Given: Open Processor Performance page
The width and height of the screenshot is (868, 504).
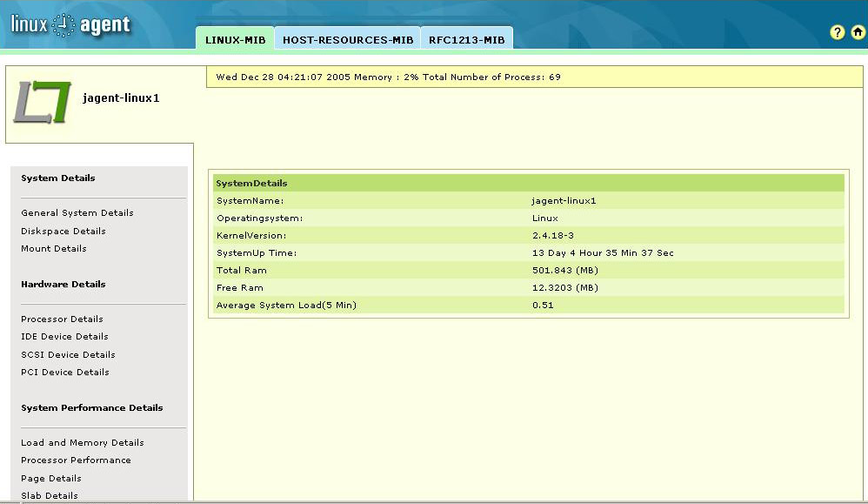Looking at the screenshot, I should tap(76, 460).
